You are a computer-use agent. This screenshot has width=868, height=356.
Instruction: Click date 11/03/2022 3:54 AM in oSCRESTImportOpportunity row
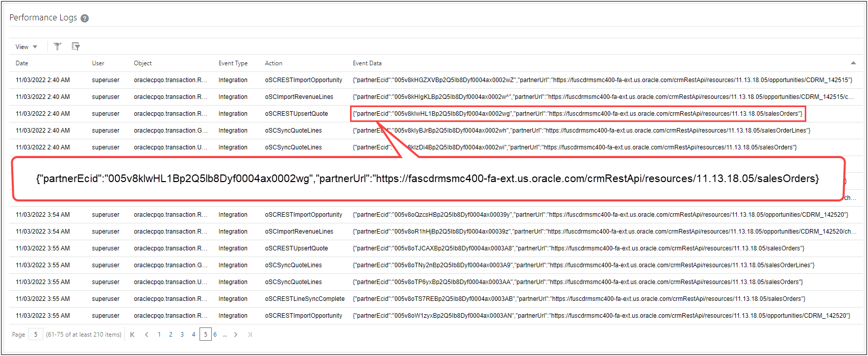pos(43,215)
